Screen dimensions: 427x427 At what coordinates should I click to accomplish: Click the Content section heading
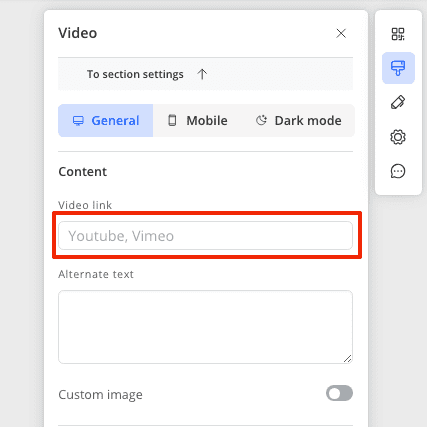click(x=83, y=172)
